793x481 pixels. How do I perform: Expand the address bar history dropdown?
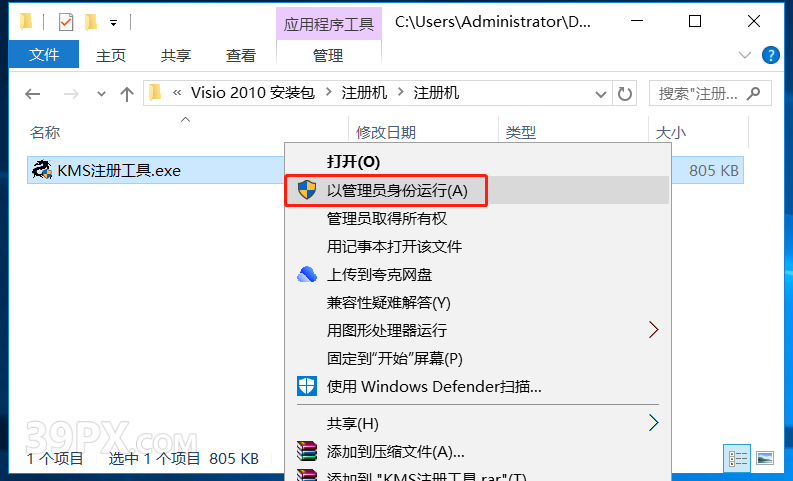pos(600,94)
